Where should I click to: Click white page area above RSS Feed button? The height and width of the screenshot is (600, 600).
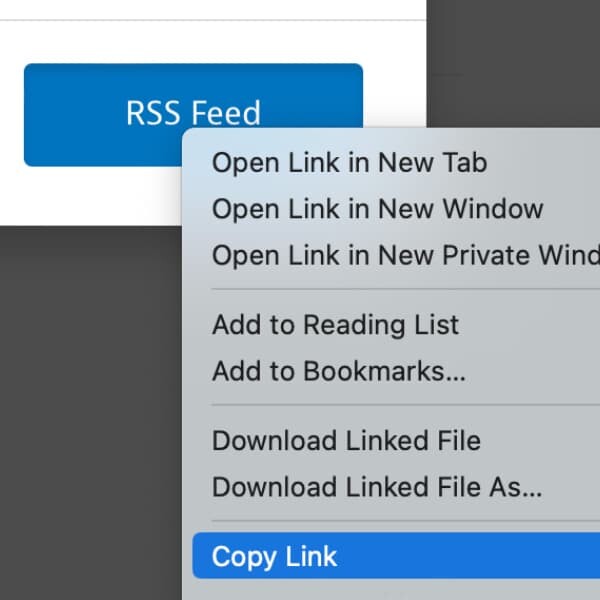(200, 42)
